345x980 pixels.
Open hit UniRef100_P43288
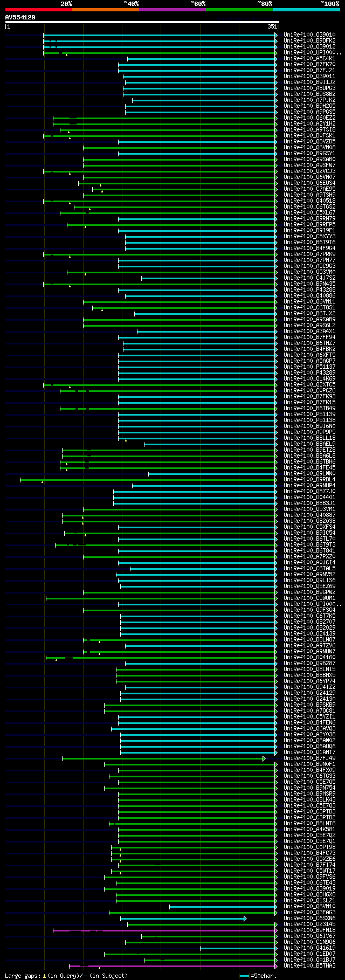point(309,290)
